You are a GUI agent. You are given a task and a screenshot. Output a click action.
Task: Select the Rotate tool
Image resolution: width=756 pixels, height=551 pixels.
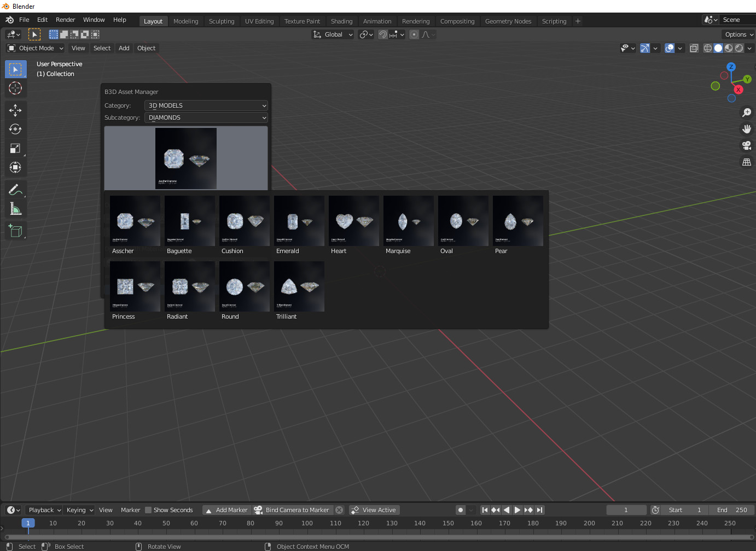click(x=15, y=130)
